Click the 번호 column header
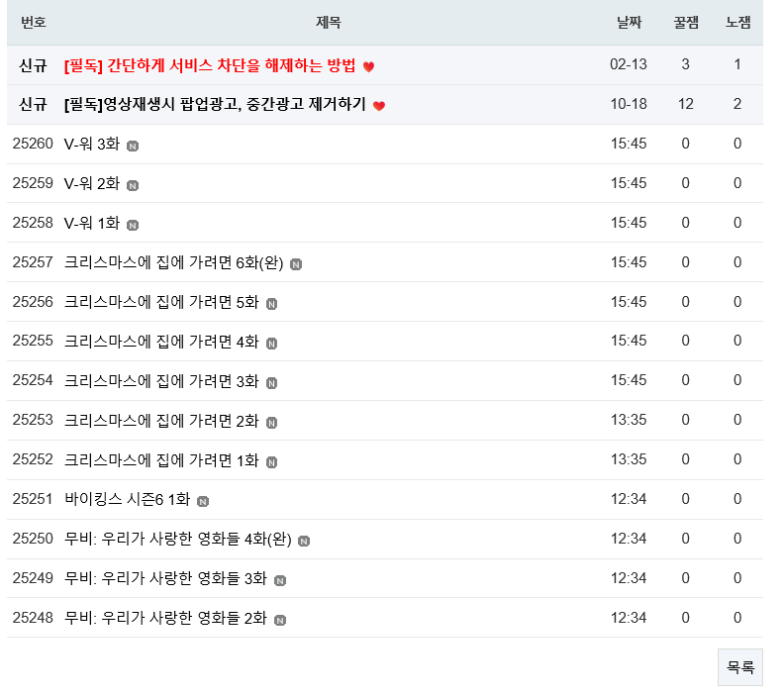The height and width of the screenshot is (698, 784). (33, 23)
